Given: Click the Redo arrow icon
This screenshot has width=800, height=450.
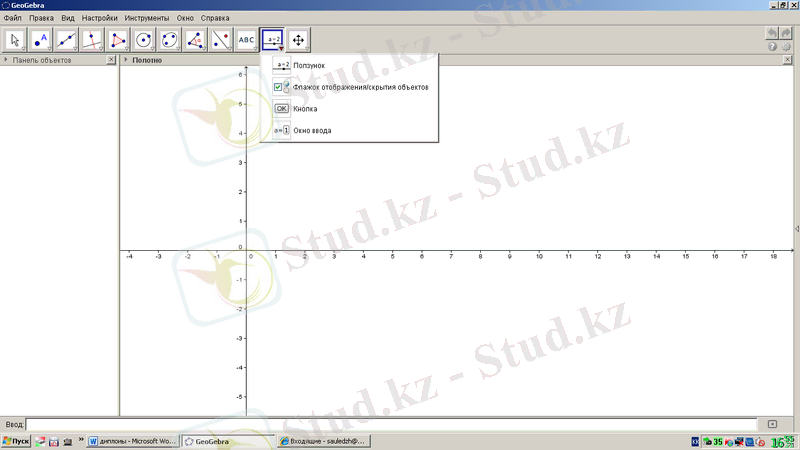Looking at the screenshot, I should [786, 33].
